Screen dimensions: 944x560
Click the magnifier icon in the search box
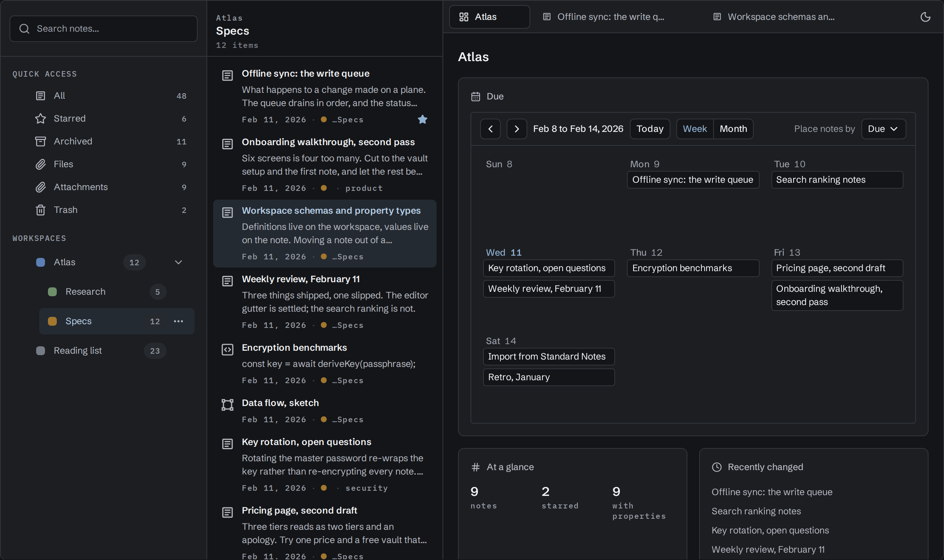[x=24, y=29]
